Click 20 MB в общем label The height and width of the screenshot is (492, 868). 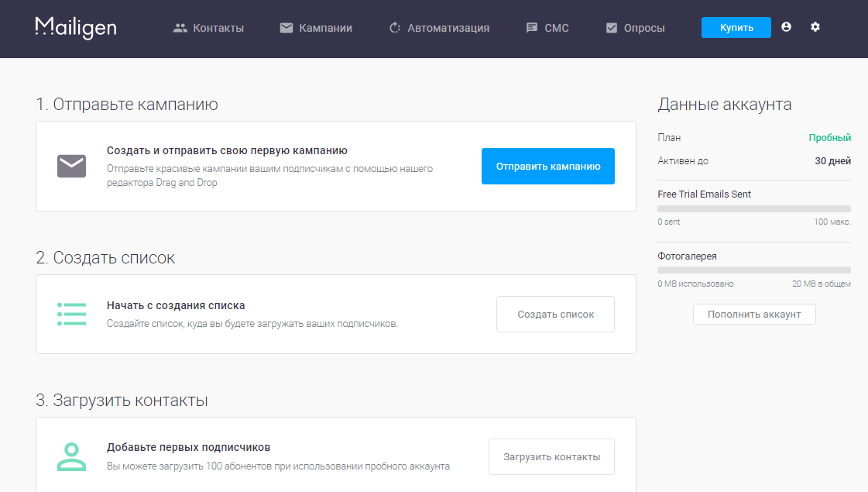[x=821, y=284]
